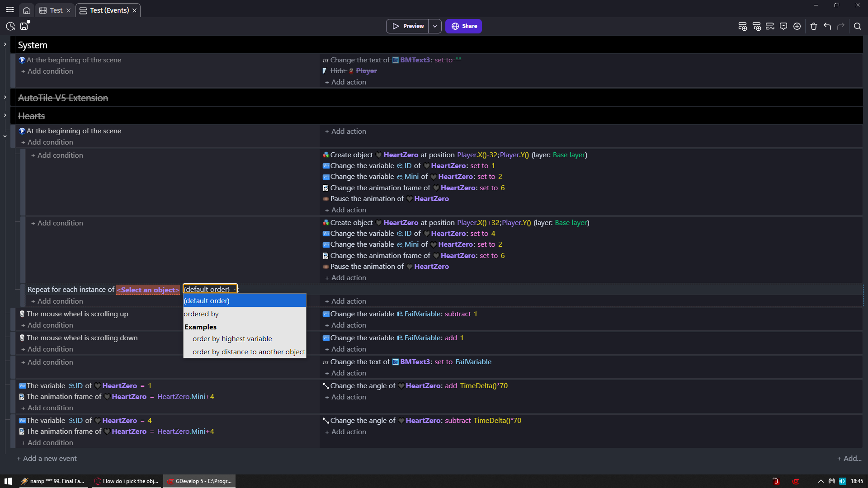Screen dimensions: 868x488
Task: Click 'Player.X()+32;Player.Y()' position parameter
Action: click(x=494, y=223)
